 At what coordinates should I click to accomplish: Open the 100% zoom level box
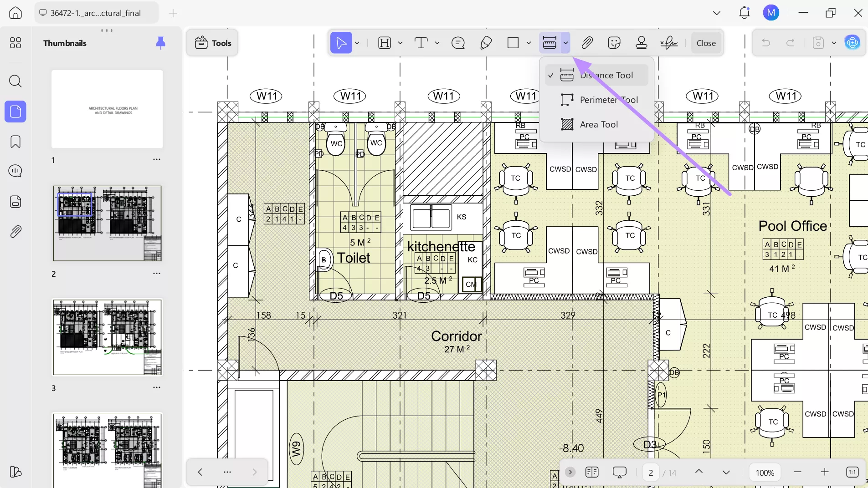[765, 473]
